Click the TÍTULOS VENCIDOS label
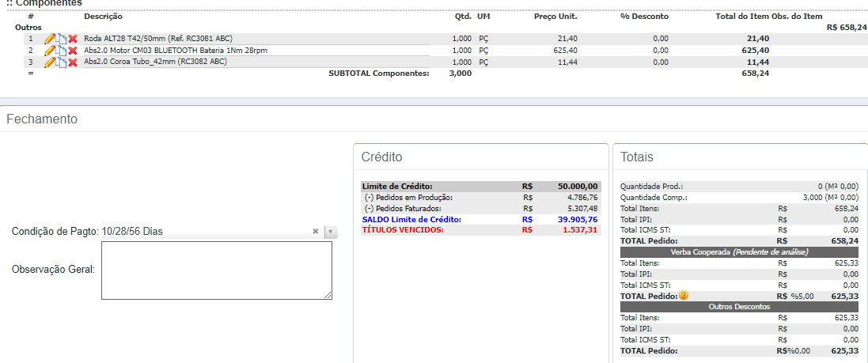The width and height of the screenshot is (868, 363). coord(403,230)
